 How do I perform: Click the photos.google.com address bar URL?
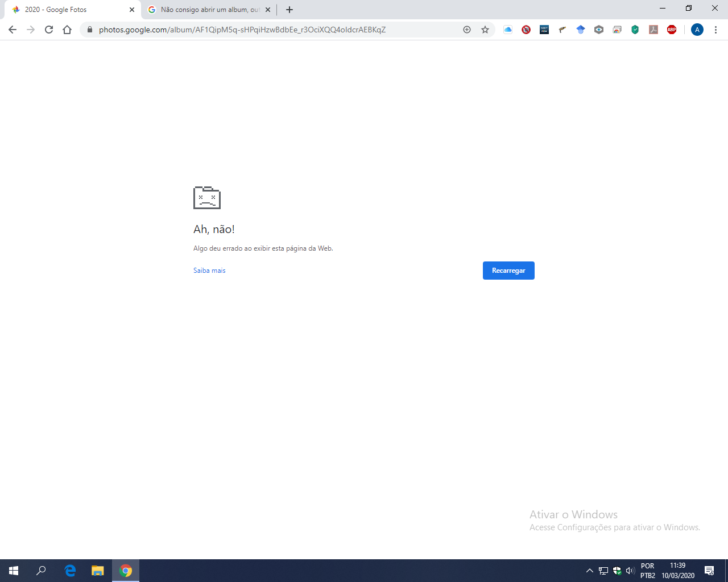(242, 30)
